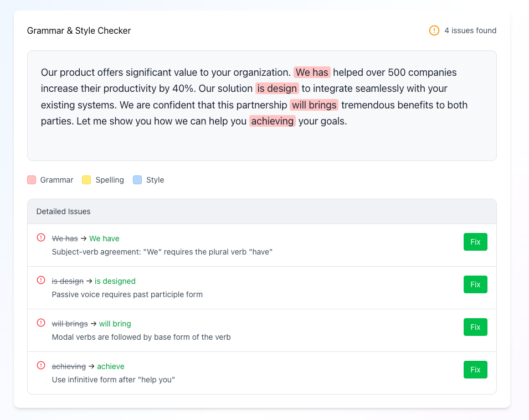Image resolution: width=529 pixels, height=420 pixels.
Task: Click the error icon next to "We has" issue
Action: pos(40,237)
